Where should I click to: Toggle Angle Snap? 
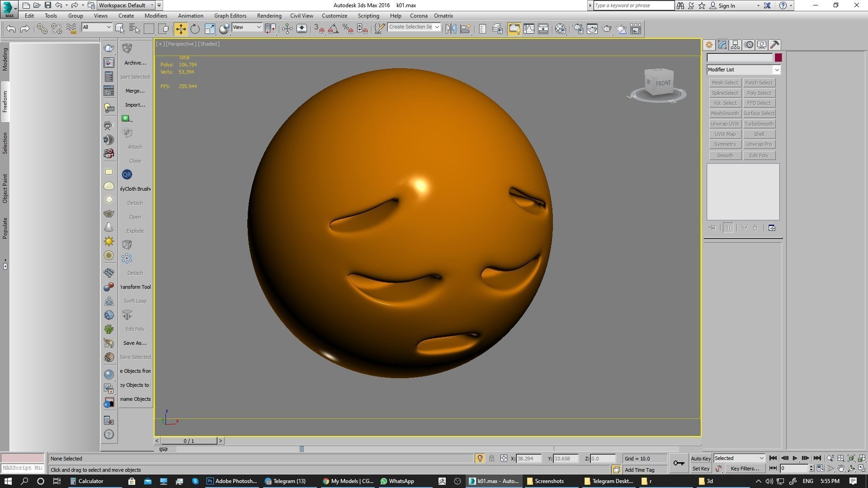pyautogui.click(x=333, y=29)
